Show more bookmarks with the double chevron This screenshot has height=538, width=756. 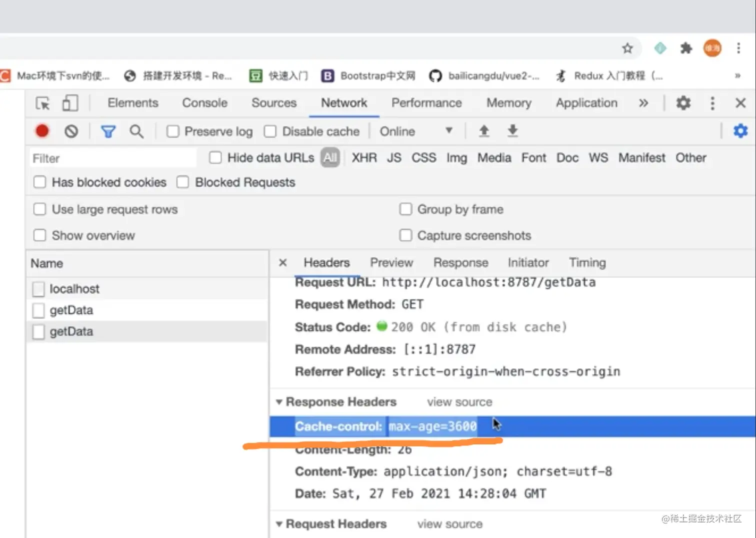coord(737,76)
